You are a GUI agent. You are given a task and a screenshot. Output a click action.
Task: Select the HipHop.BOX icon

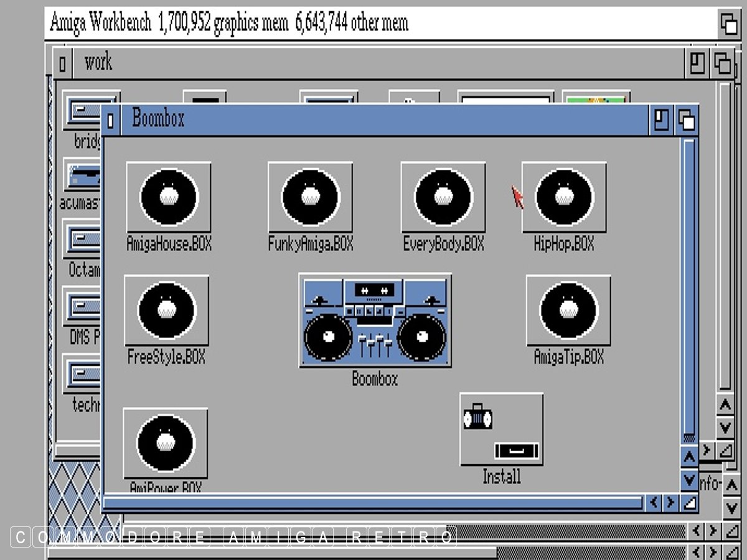tap(564, 197)
